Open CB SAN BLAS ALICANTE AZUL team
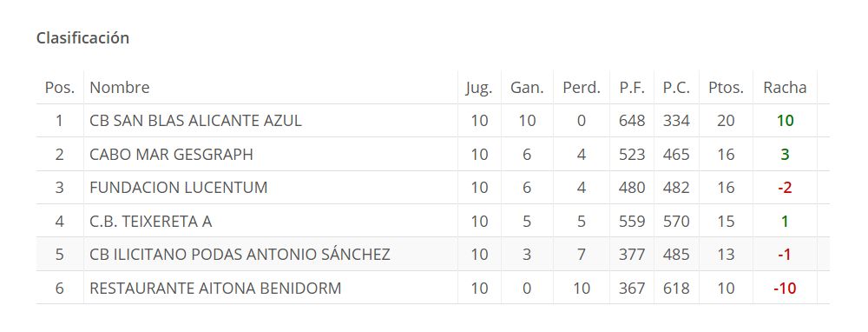This screenshot has width=868, height=332. [x=195, y=121]
